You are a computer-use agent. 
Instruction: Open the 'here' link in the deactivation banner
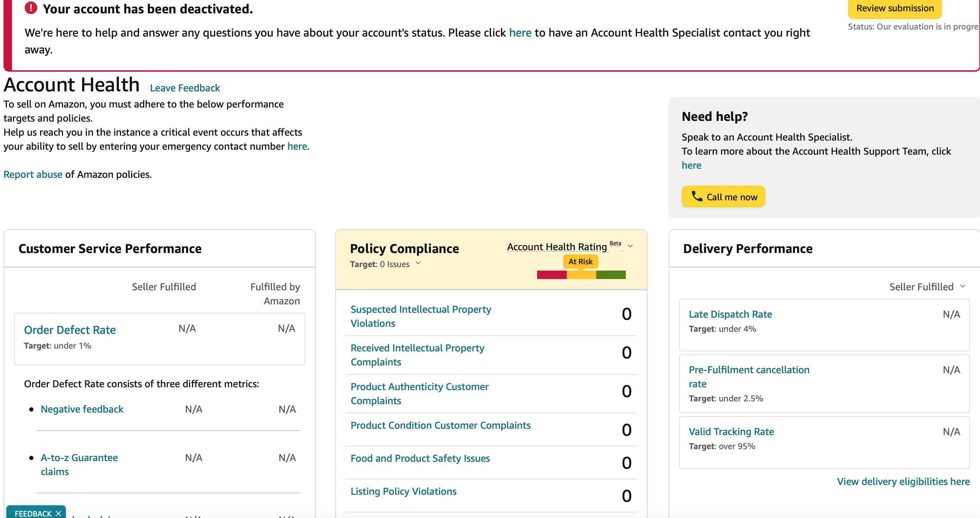coord(520,33)
